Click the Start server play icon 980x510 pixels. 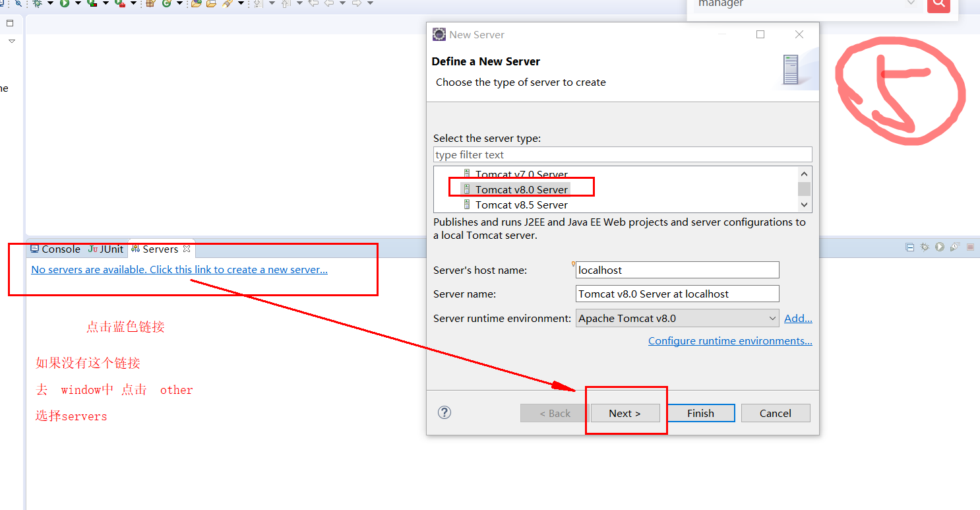[x=939, y=247]
